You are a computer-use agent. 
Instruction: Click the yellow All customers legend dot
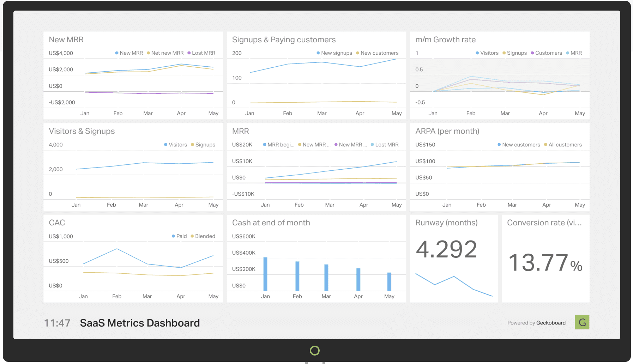[545, 145]
